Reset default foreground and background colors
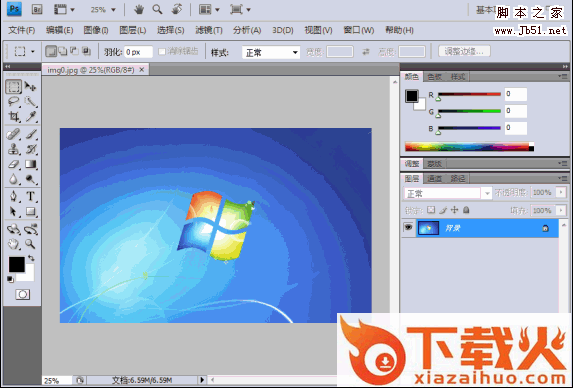This screenshot has width=573, height=389. pyautogui.click(x=10, y=280)
